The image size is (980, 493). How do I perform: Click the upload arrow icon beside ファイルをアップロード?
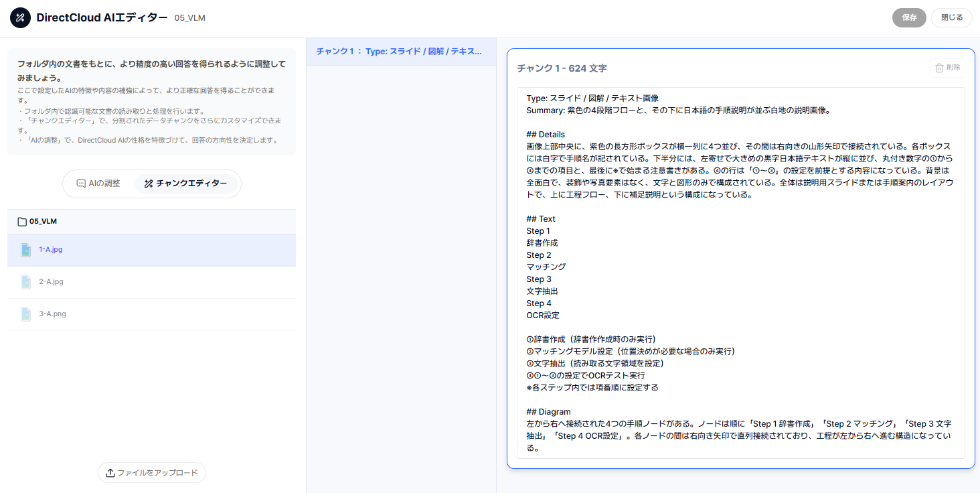pos(110,473)
